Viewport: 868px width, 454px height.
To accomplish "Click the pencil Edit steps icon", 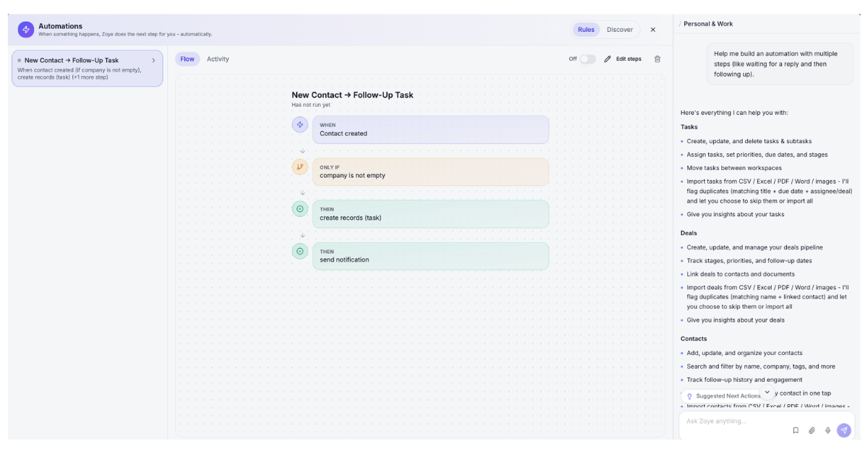I will point(608,59).
